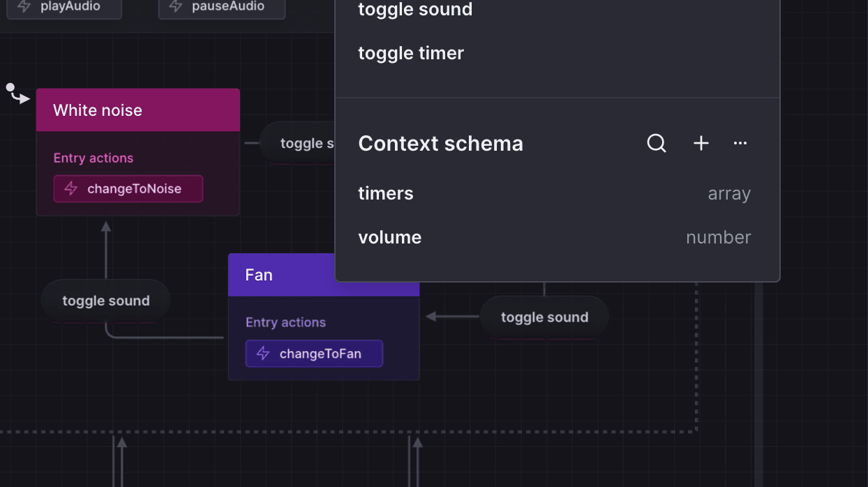Open Context schema search with the magnifier icon
868x487 pixels.
(x=656, y=143)
